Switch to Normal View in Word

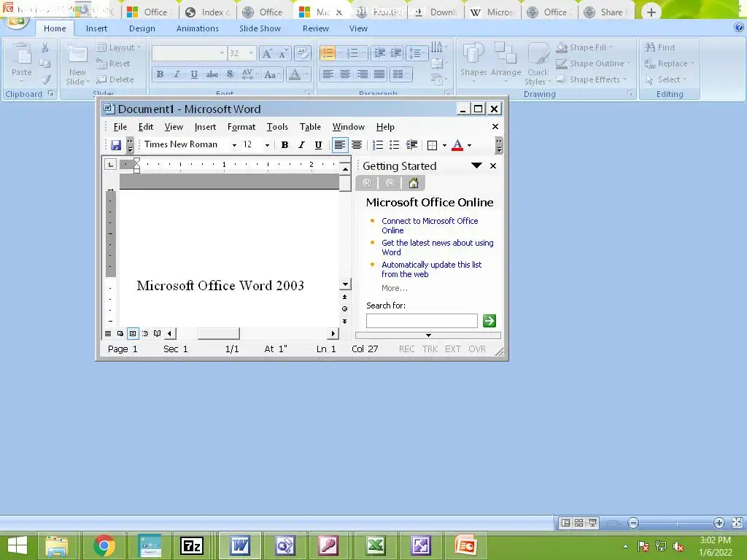tap(108, 333)
